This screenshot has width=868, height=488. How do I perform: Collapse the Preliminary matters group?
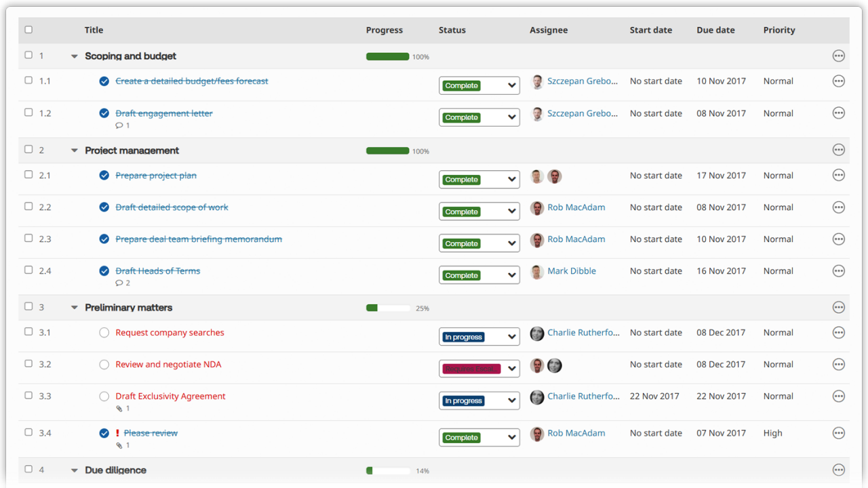75,308
